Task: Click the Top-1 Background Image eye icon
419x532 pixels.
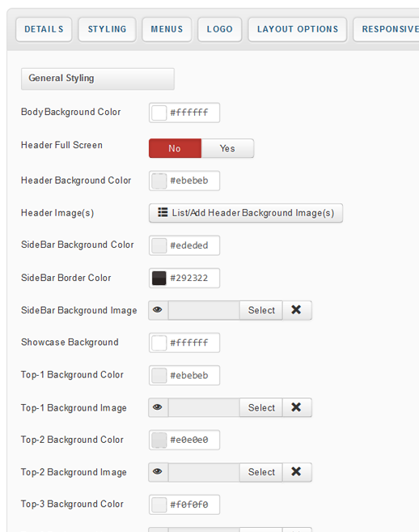Action: (x=158, y=407)
